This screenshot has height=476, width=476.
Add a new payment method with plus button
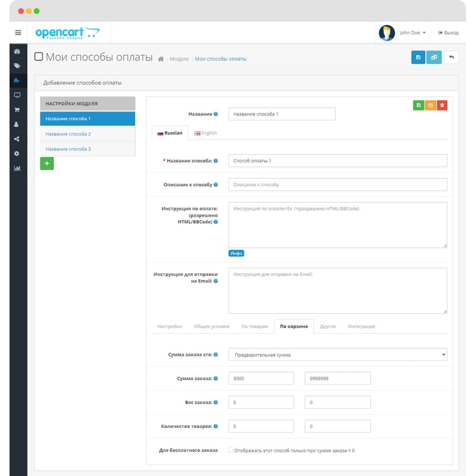tap(47, 163)
